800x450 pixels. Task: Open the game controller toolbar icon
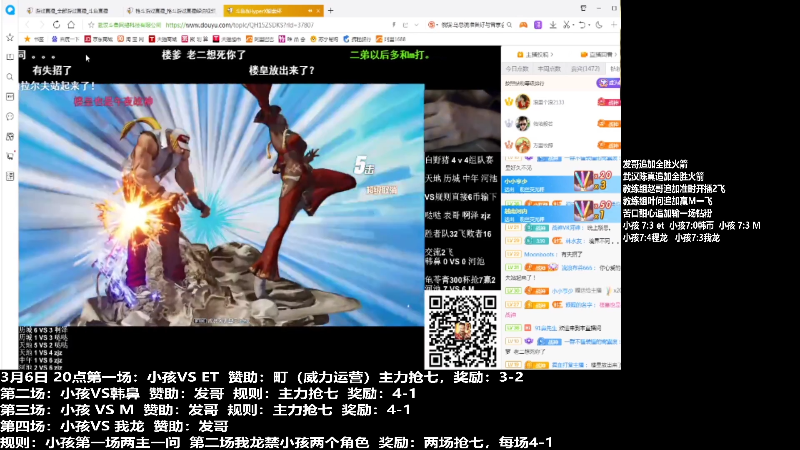tap(523, 24)
